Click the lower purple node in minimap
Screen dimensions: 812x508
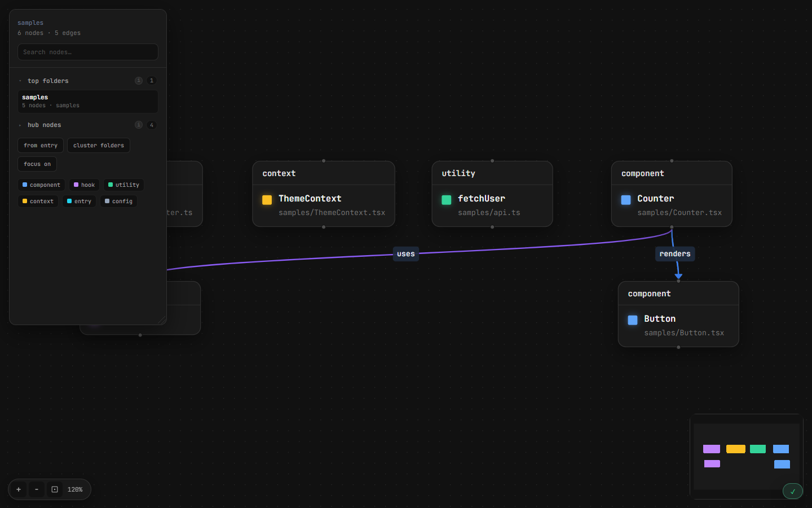[x=712, y=464]
